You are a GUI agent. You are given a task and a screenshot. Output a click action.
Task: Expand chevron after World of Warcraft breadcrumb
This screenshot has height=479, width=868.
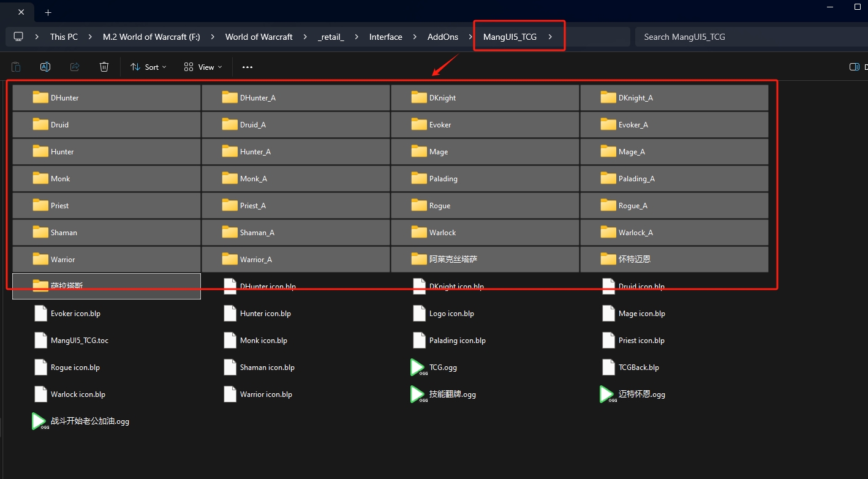[x=304, y=37]
